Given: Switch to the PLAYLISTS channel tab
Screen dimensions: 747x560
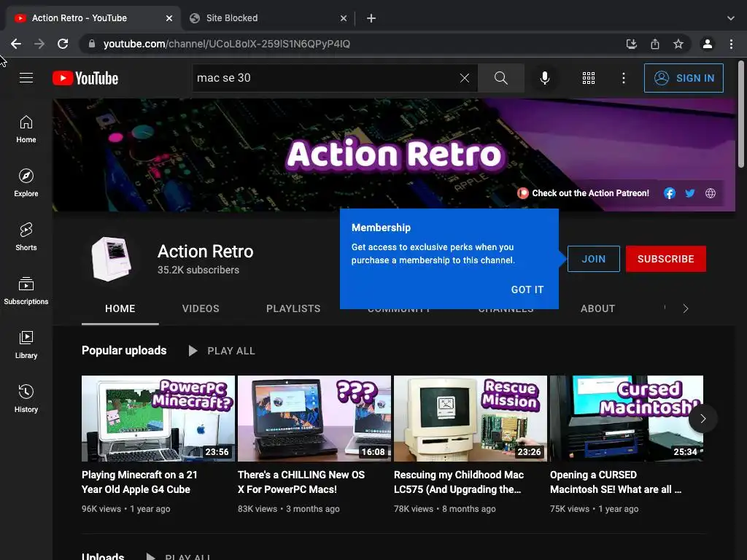Looking at the screenshot, I should (293, 308).
